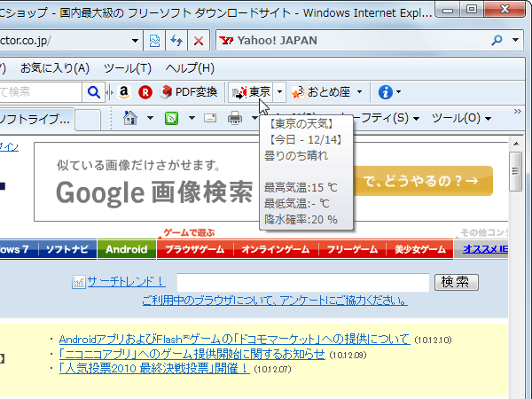Viewport: 532px width, 399px height.
Task: Refresh the page with the blue arrows icon
Action: [x=176, y=41]
